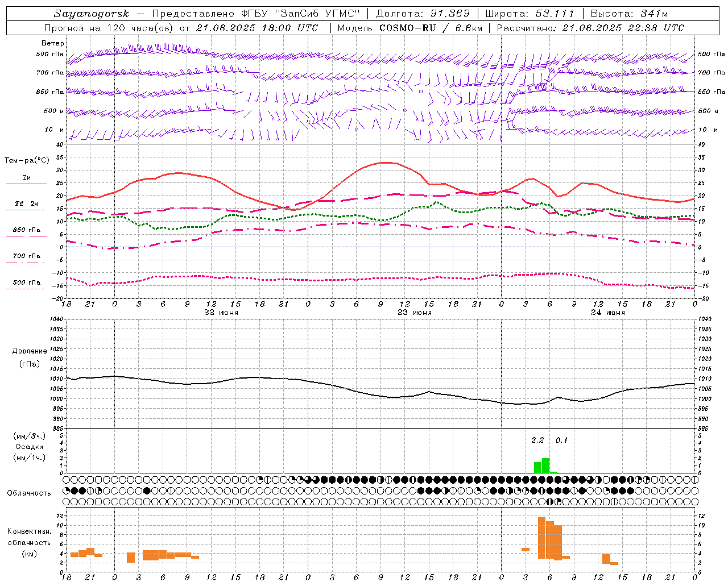The height and width of the screenshot is (582, 728).
Task: Click the "Модель COSMO-RU / 6.6км" text
Action: coord(410,28)
